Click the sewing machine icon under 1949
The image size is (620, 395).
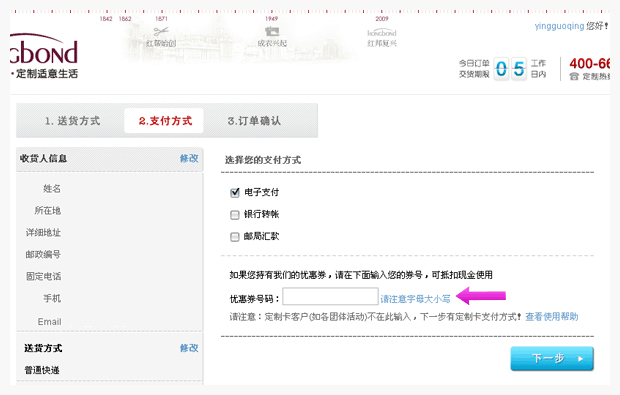tap(272, 31)
